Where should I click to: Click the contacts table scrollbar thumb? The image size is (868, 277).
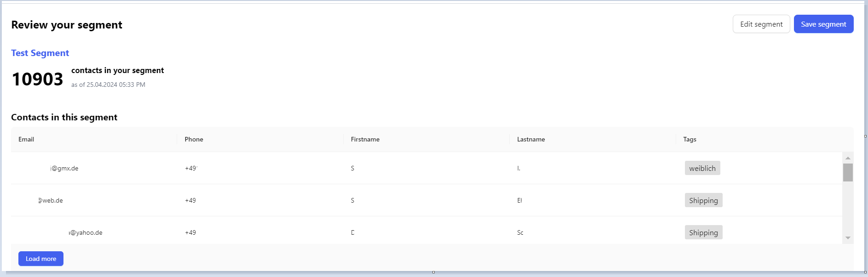848,173
